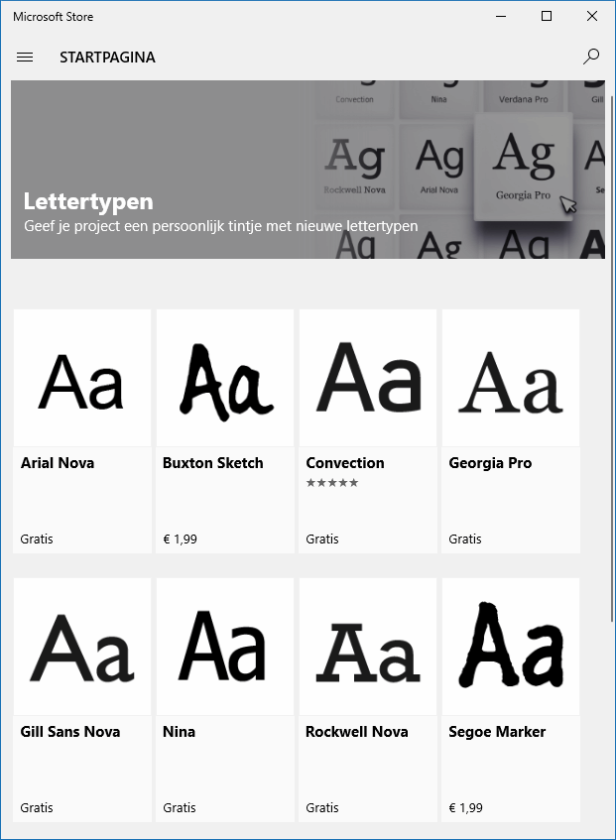Open the Arial Nova font preview image
Screen dimensions: 616x840
click(x=82, y=378)
